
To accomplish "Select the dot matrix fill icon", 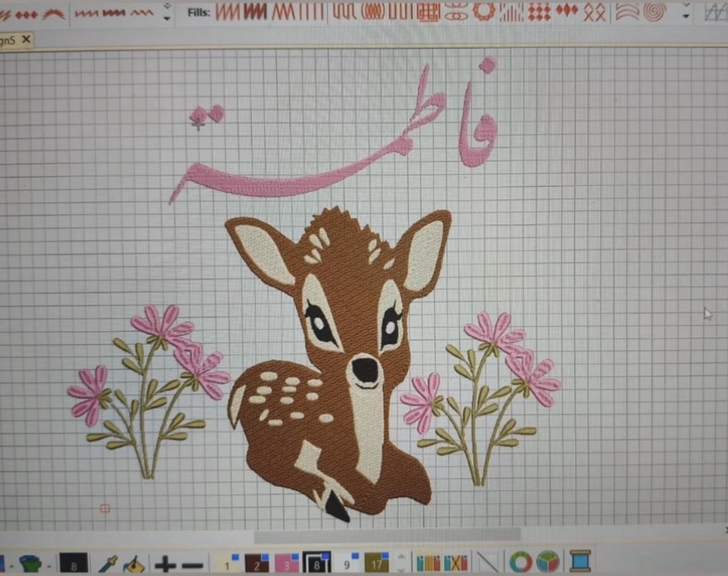I will click(x=539, y=12).
